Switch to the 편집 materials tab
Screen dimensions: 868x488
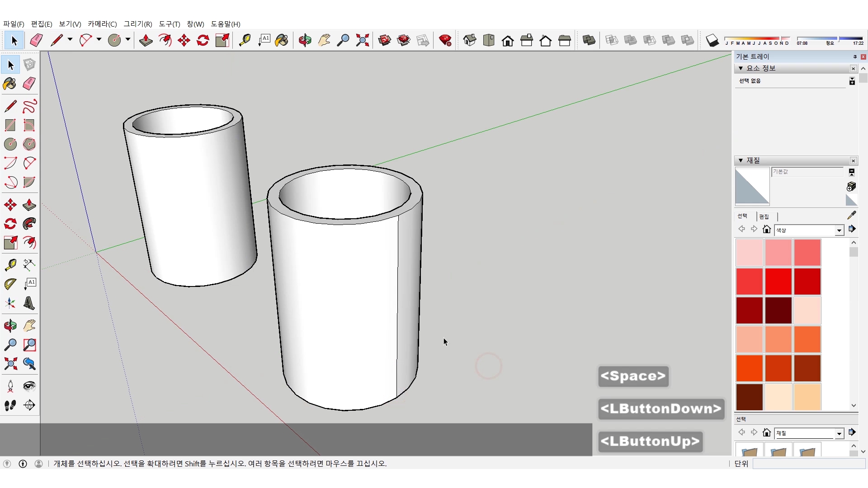pos(764,216)
